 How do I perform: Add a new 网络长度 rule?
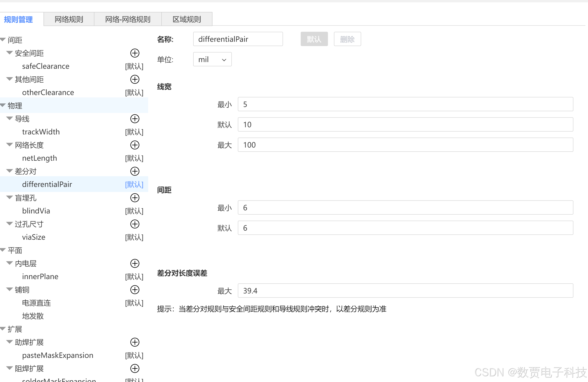135,145
